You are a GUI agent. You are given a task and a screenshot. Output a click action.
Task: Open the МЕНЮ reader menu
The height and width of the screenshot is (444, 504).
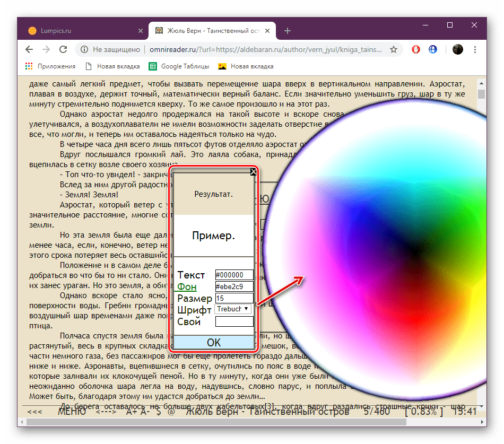[72, 412]
